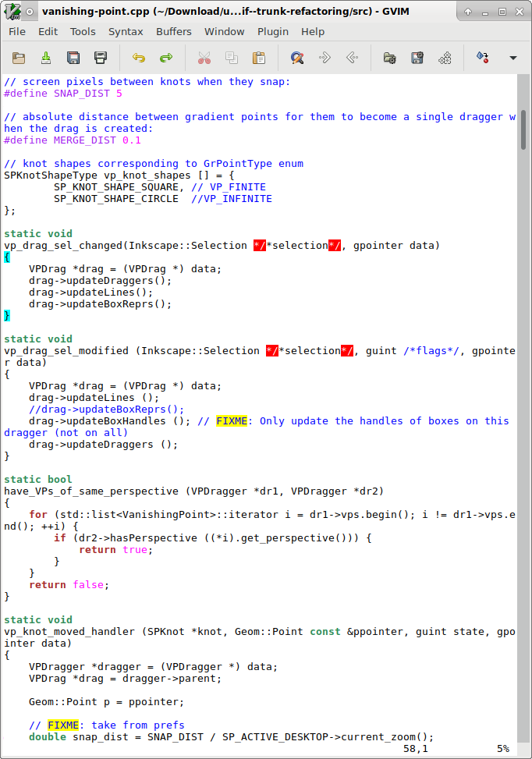Open the Buffers menu

click(x=173, y=31)
